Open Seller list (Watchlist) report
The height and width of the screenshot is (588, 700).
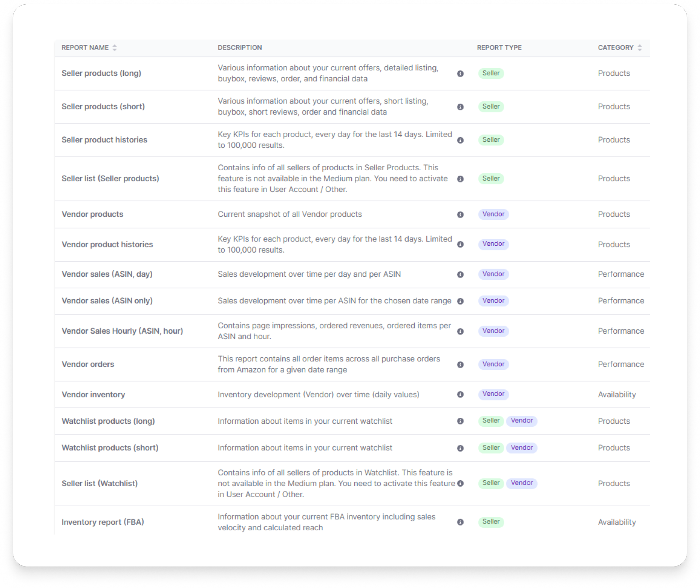[100, 484]
